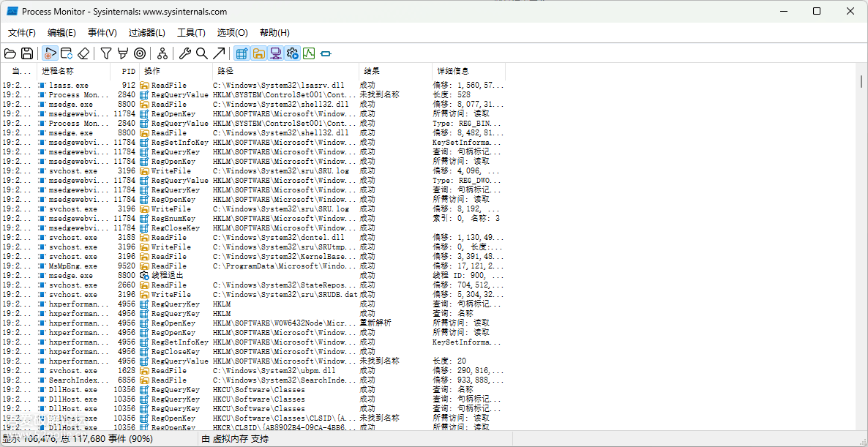Click the status bar event count text

coord(76,439)
